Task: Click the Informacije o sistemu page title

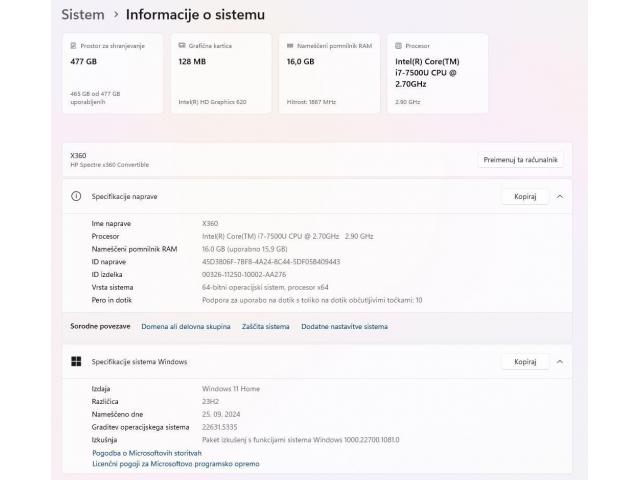Action: point(195,15)
